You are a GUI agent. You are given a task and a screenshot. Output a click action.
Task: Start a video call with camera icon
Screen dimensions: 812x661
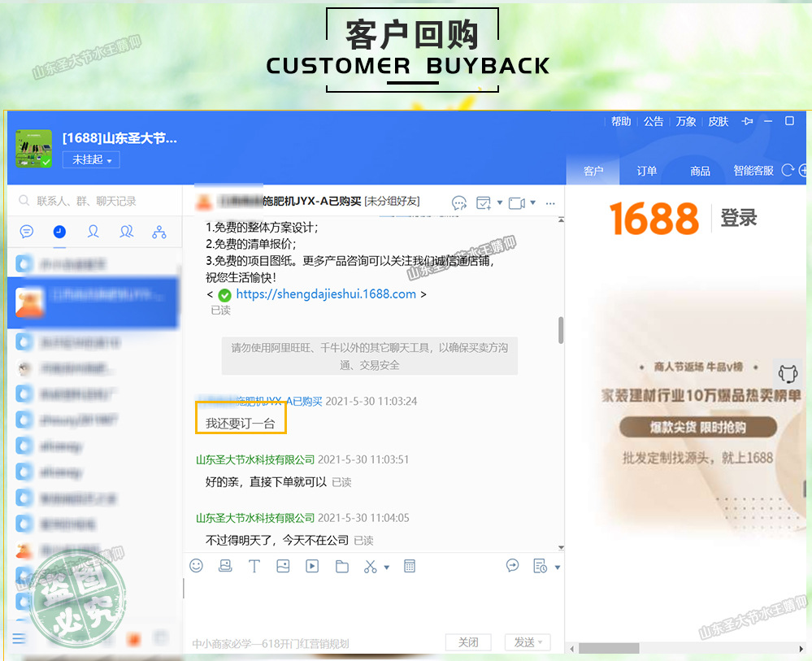point(517,202)
